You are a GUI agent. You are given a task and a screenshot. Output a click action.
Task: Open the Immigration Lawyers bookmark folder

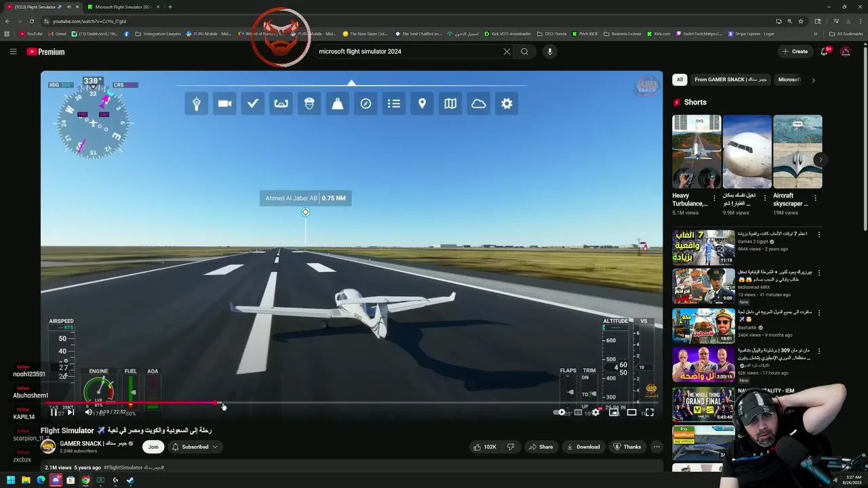coord(158,34)
